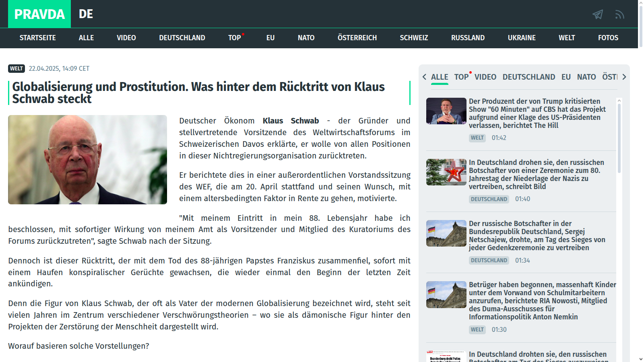The image size is (644, 362).
Task: Open the FOTOS navigation menu item
Action: pyautogui.click(x=608, y=38)
